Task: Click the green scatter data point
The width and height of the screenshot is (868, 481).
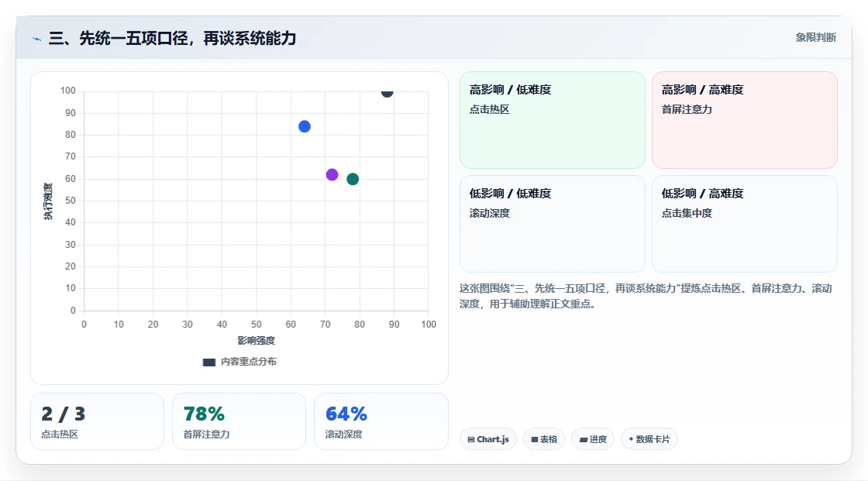Action: (x=353, y=180)
